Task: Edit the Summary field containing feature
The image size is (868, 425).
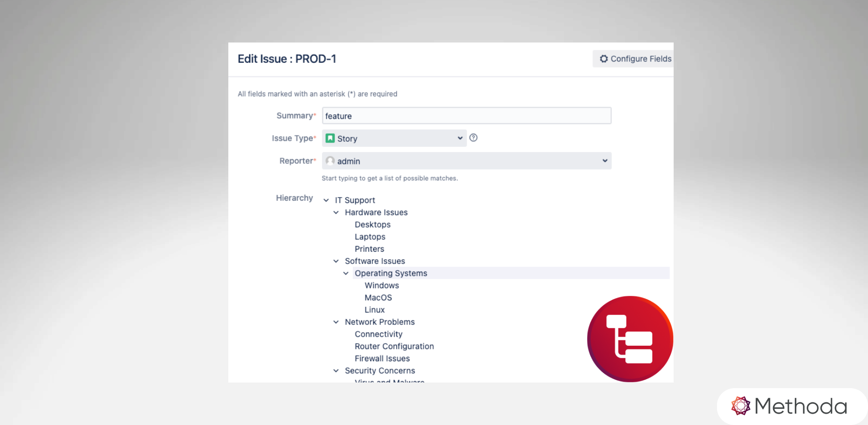Action: tap(467, 116)
